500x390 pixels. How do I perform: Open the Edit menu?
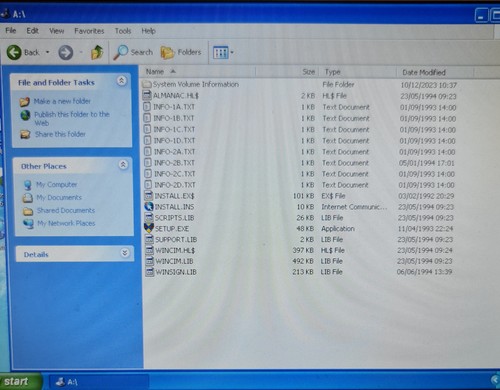point(32,31)
